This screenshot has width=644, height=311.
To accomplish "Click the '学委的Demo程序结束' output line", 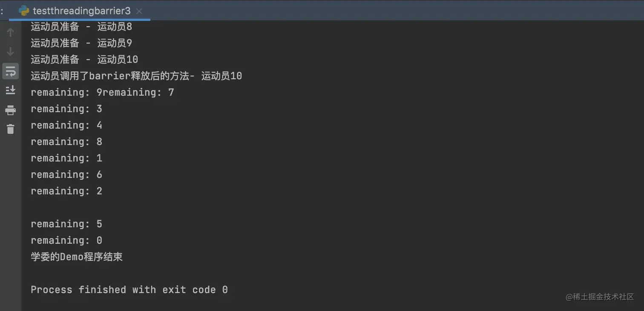I will (77, 257).
